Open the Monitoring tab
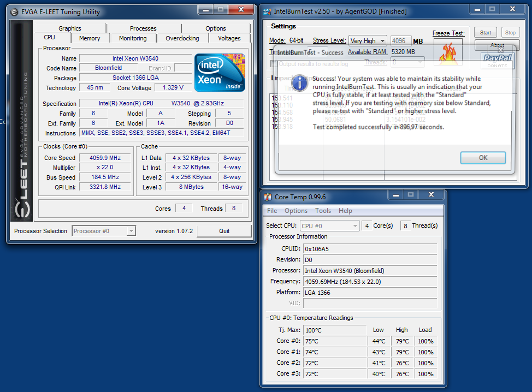This screenshot has height=392, width=532. coord(133,38)
